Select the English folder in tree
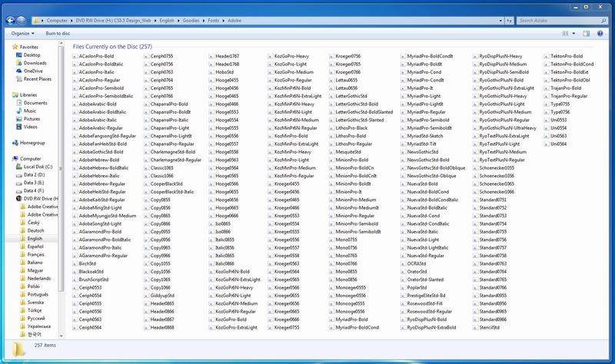This screenshot has width=615, height=364. 32,238
